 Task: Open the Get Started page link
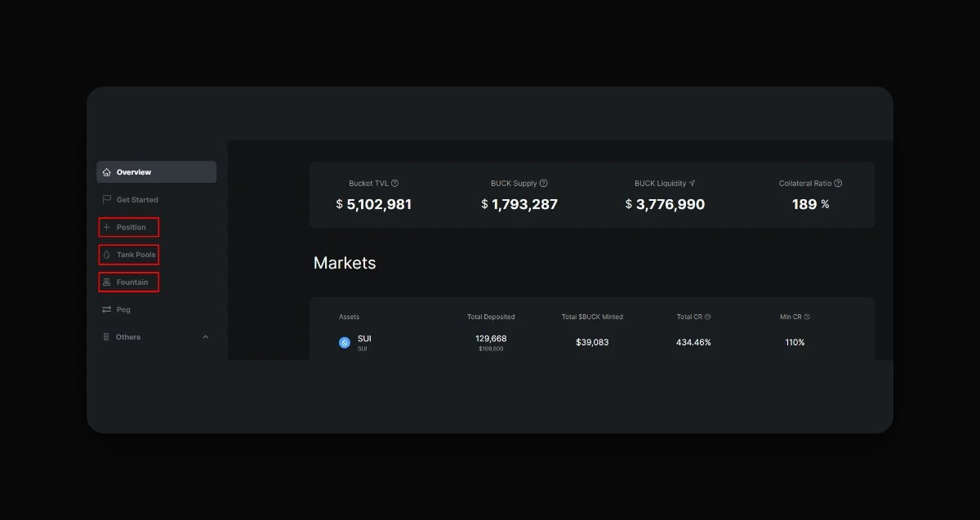(137, 200)
